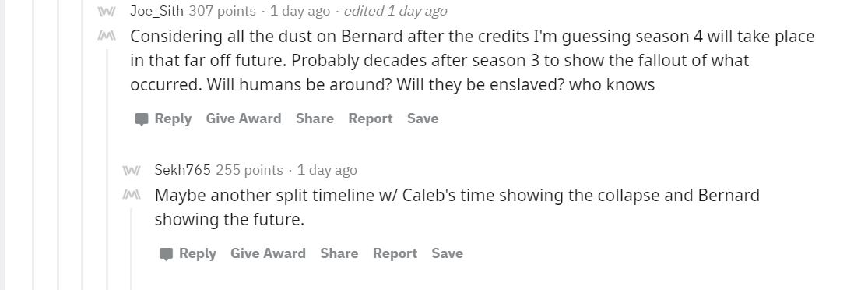
Task: Give Award to Joe_Sith's comment
Action: (x=244, y=118)
